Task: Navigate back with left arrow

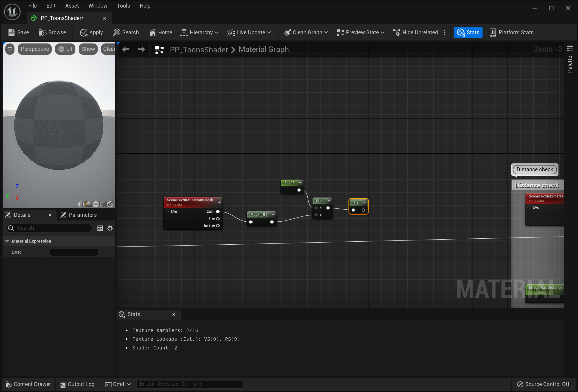Action: [126, 49]
